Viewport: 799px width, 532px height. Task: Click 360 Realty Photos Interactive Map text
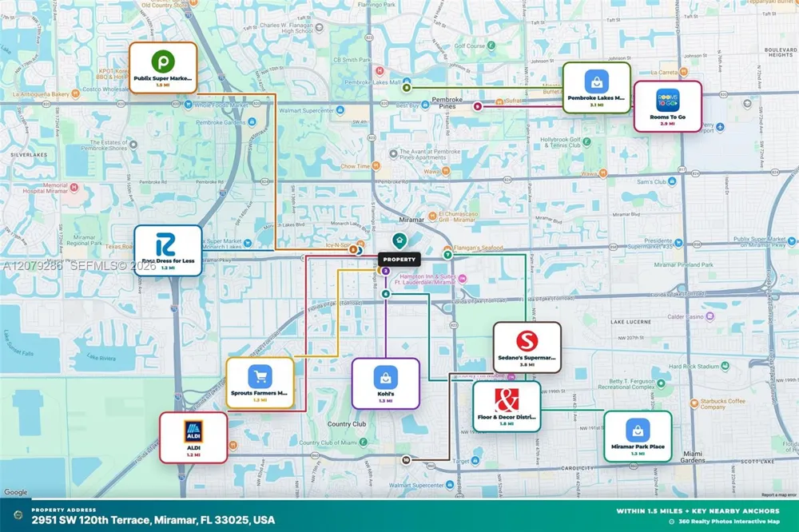729,522
